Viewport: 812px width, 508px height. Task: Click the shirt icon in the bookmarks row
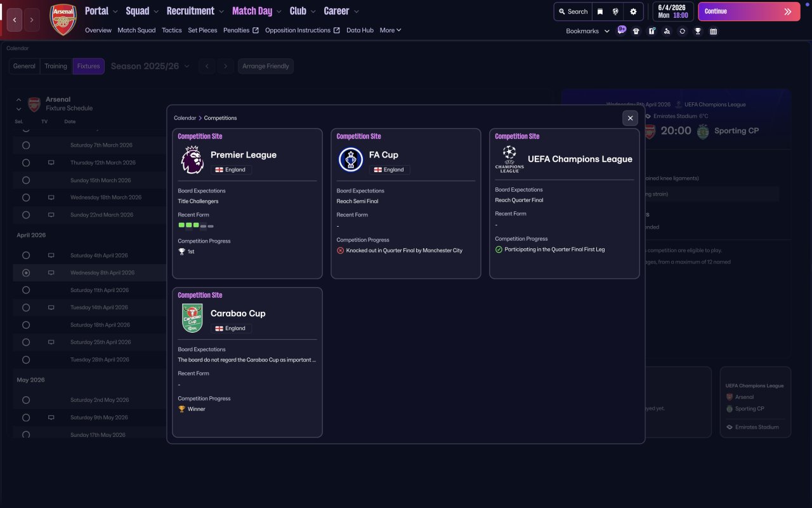pyautogui.click(x=636, y=31)
